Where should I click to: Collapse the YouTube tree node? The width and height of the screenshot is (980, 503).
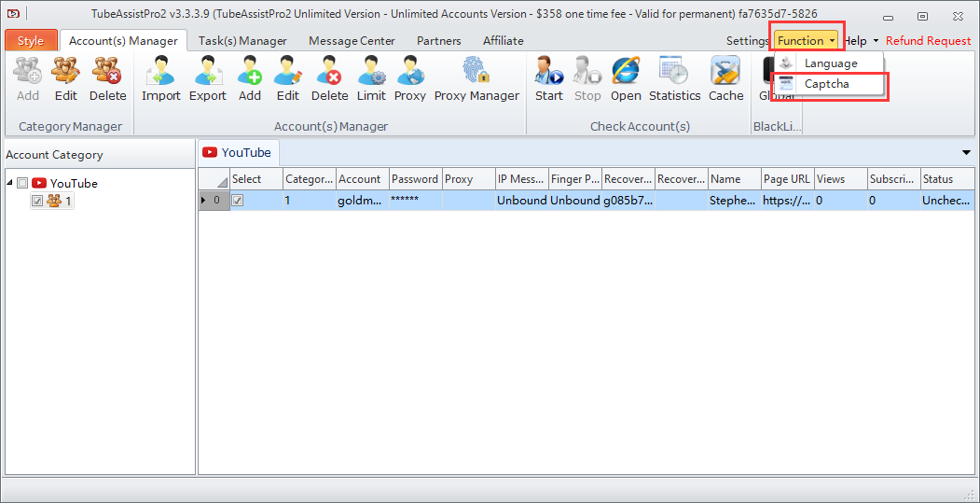10,184
